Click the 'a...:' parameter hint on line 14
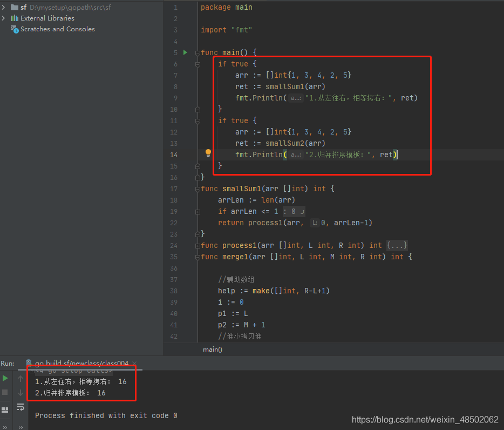This screenshot has height=430, width=504. pos(296,155)
